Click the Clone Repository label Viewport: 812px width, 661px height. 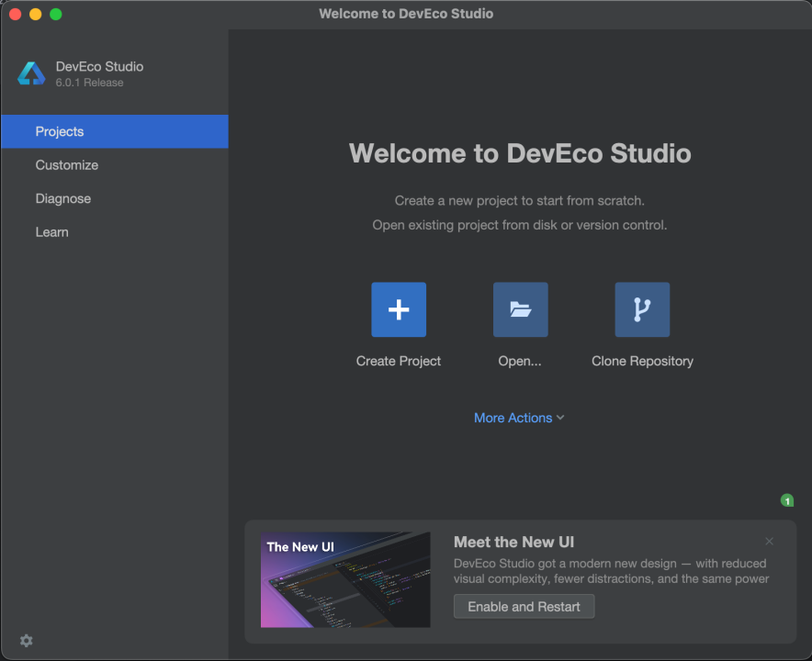point(642,361)
